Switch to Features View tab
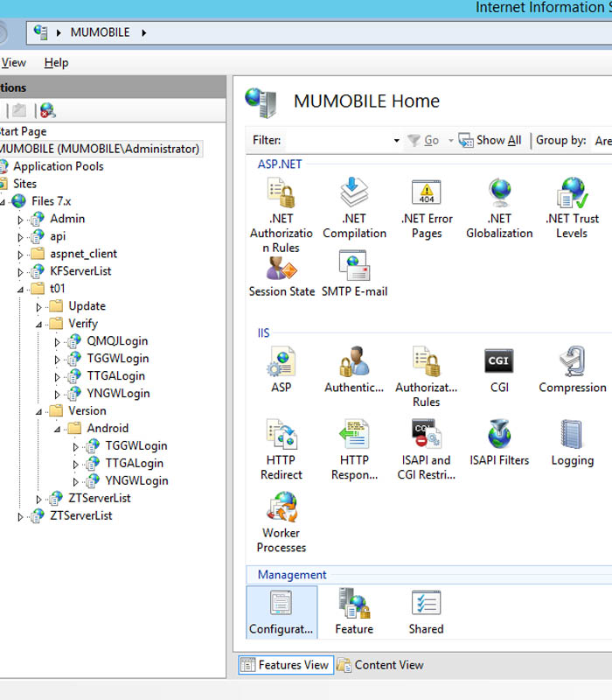 coord(286,665)
